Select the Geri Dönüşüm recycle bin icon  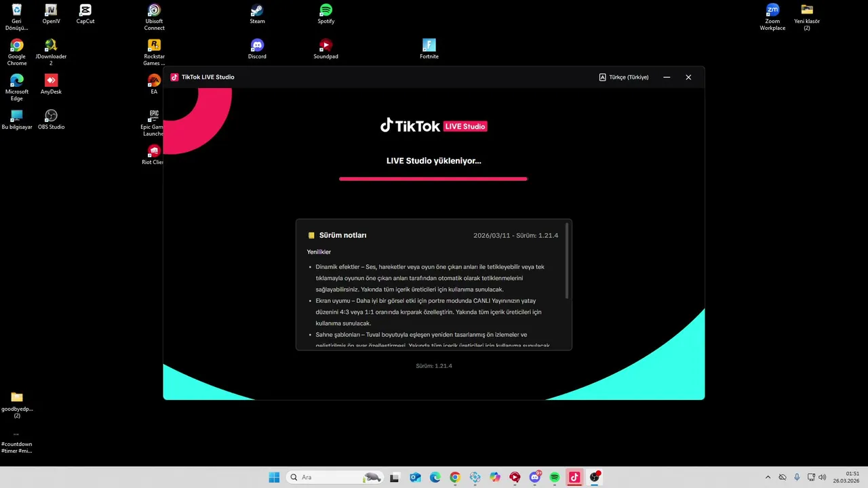17,18
